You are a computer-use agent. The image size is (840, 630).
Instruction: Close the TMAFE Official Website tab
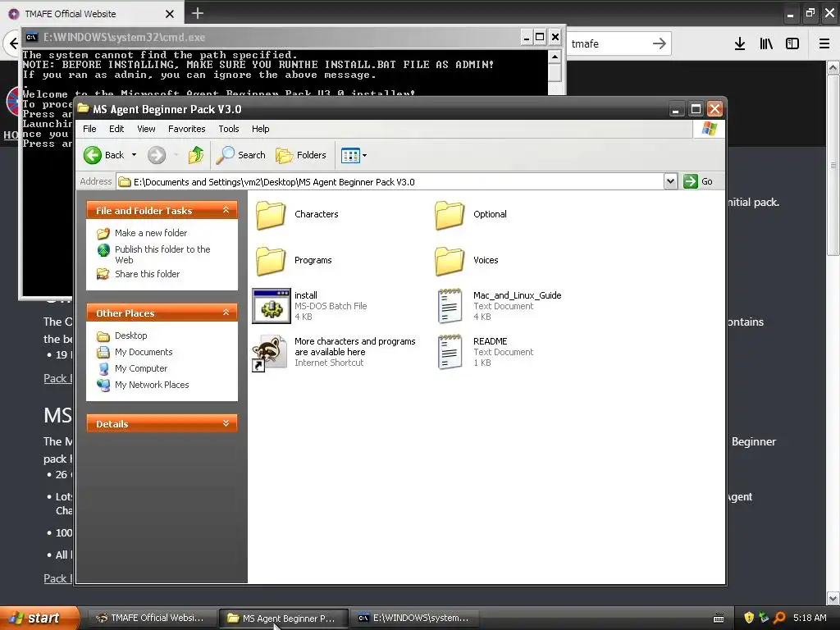(x=170, y=14)
